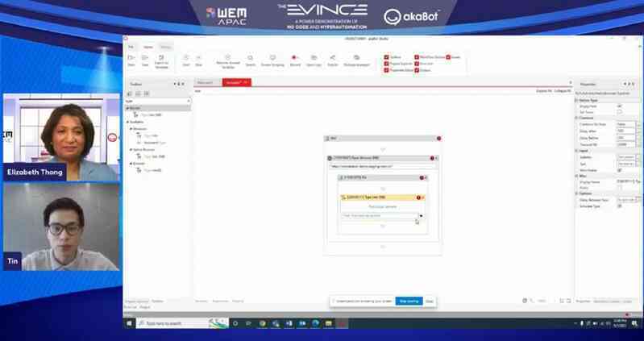Click the arrow button beside the text field

(421, 216)
